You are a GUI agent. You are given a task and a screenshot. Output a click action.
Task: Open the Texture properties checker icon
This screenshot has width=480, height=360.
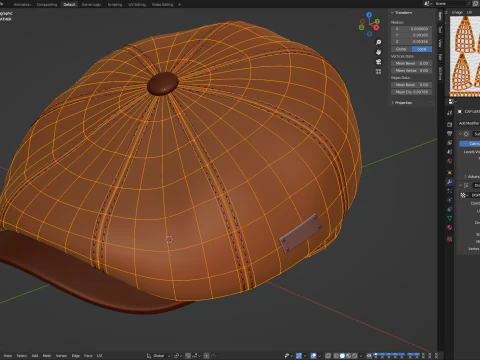coord(450,239)
